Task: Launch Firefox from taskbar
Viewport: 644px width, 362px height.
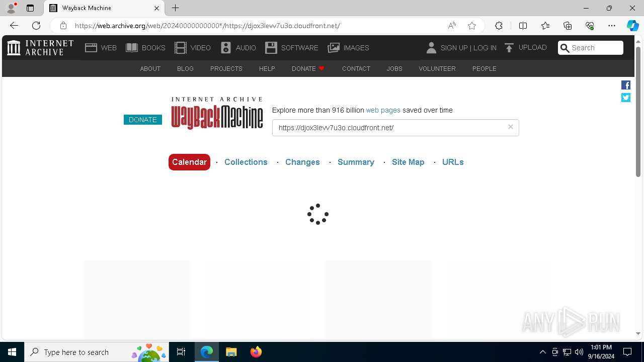Action: (x=256, y=352)
